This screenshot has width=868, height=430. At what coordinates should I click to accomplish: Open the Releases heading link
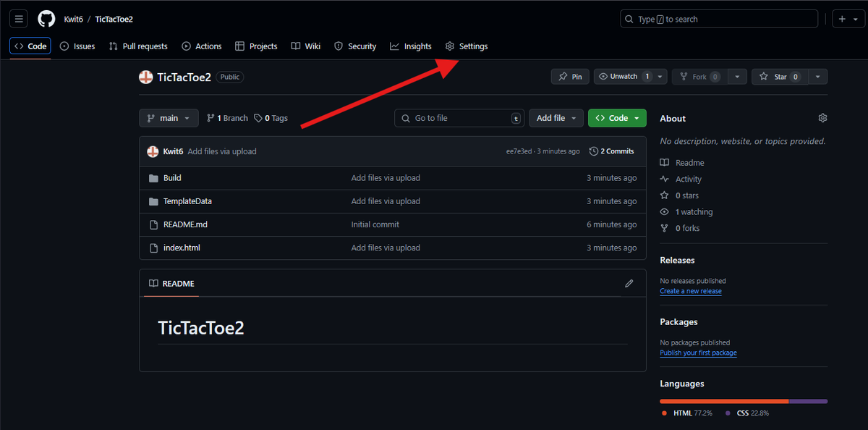(677, 260)
